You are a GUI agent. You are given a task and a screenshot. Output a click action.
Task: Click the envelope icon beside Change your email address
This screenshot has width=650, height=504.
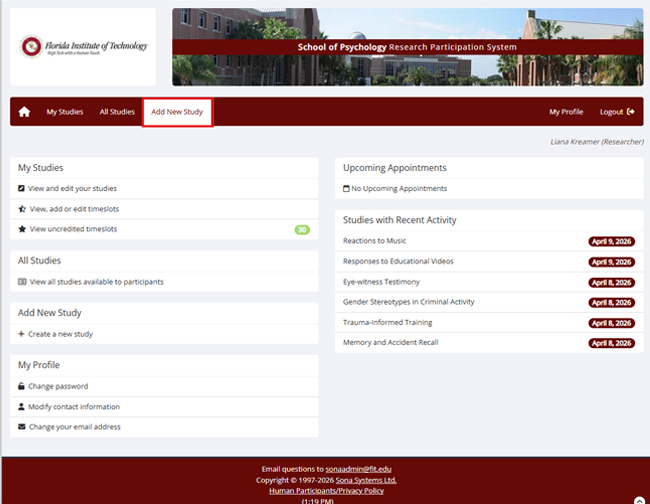(22, 427)
